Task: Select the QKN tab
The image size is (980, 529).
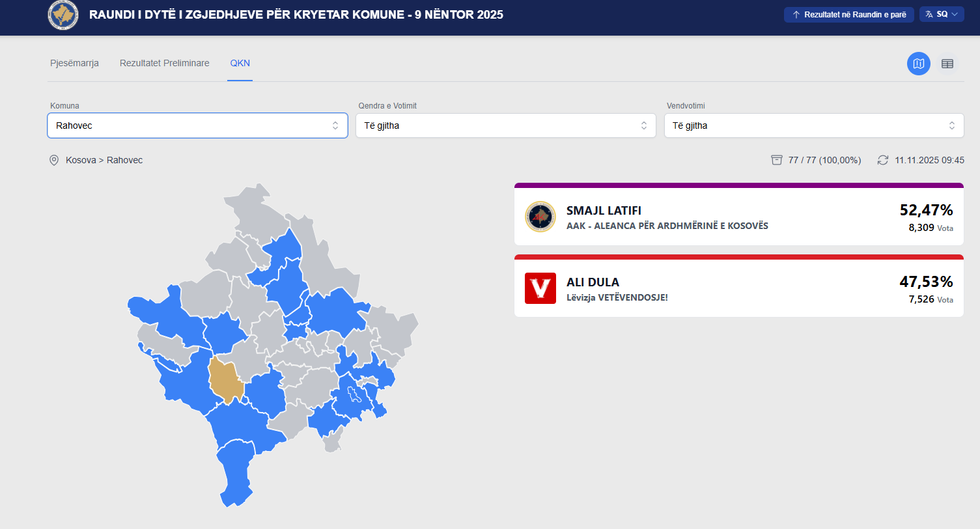Action: point(240,63)
